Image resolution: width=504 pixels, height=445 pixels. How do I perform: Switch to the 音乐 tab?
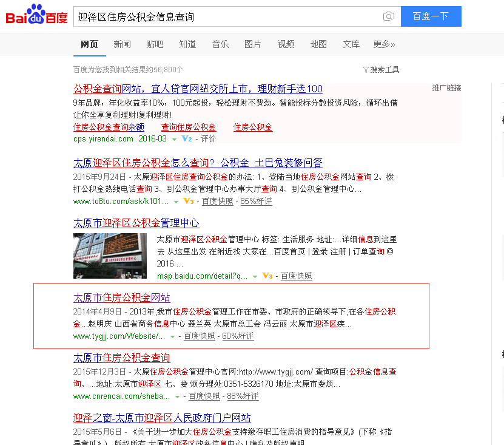[x=221, y=44]
